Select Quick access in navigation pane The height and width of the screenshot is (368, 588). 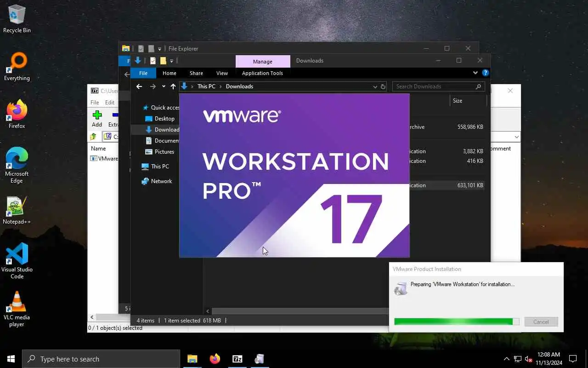click(x=160, y=108)
